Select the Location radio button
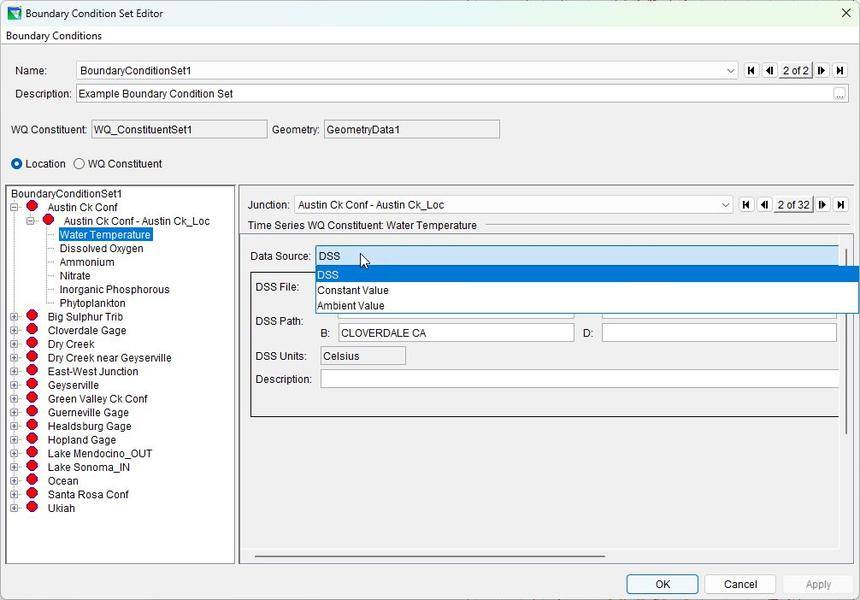The width and height of the screenshot is (860, 600). 17,163
